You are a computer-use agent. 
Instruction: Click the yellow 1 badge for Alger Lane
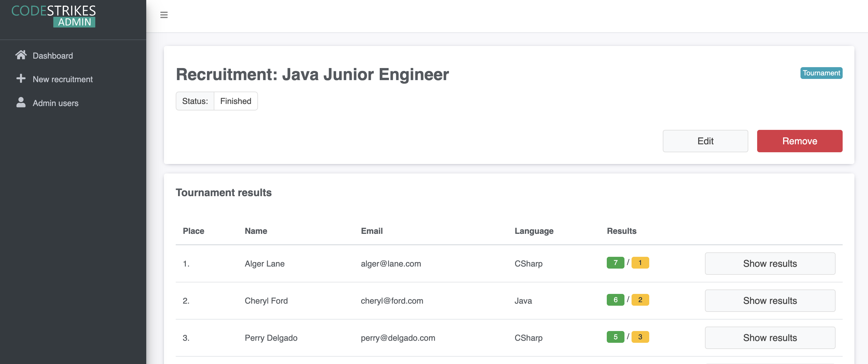coord(640,262)
